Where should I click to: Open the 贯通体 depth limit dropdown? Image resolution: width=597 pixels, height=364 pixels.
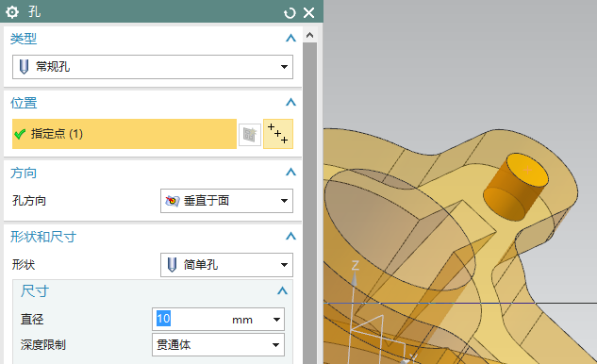coord(218,345)
